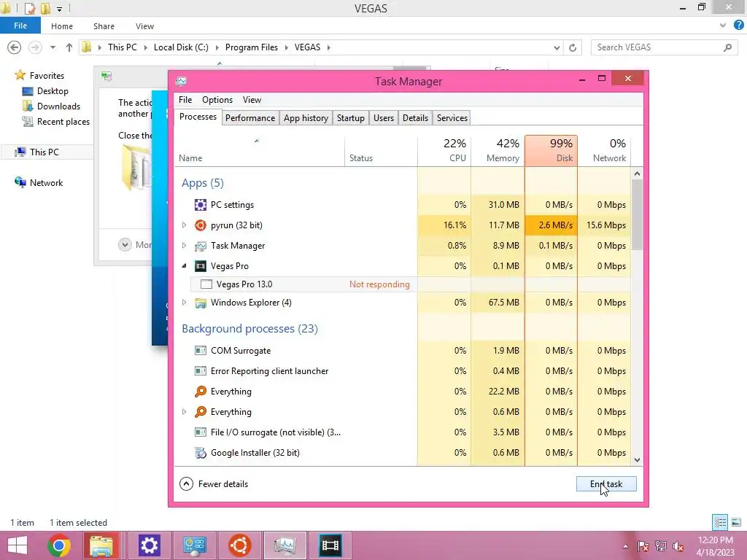Collapse to Fewer details view

pos(214,484)
